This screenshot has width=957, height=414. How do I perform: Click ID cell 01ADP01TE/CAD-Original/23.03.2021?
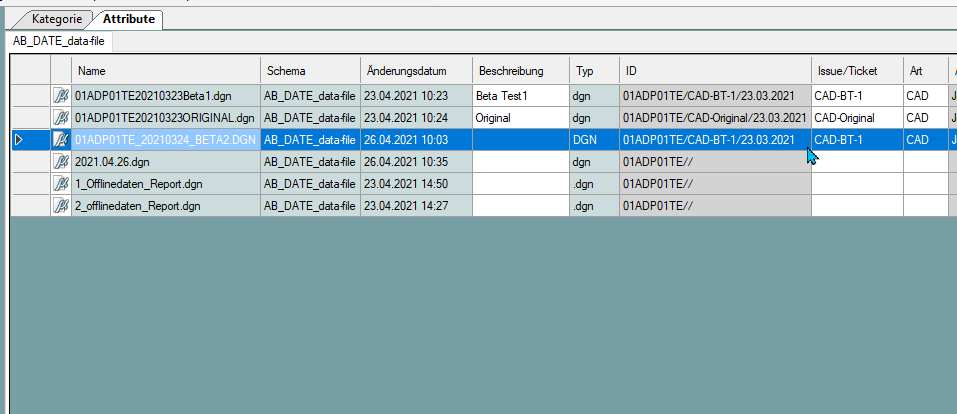(715, 118)
